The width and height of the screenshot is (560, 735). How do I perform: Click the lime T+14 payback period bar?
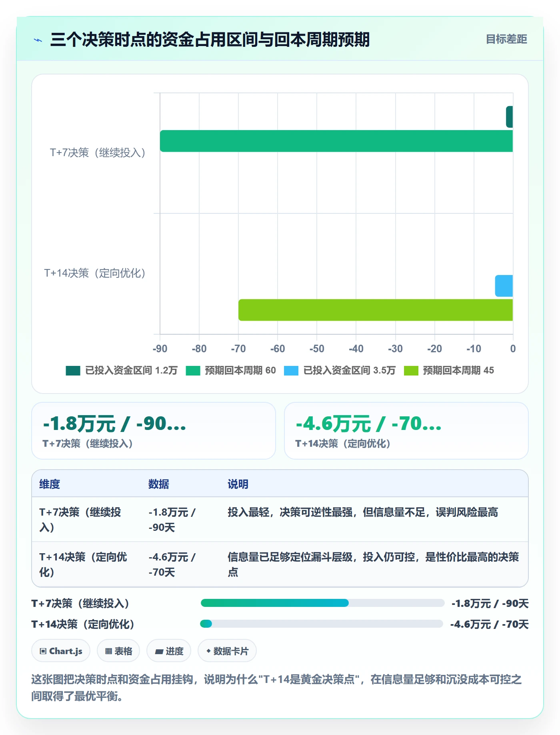tap(376, 310)
